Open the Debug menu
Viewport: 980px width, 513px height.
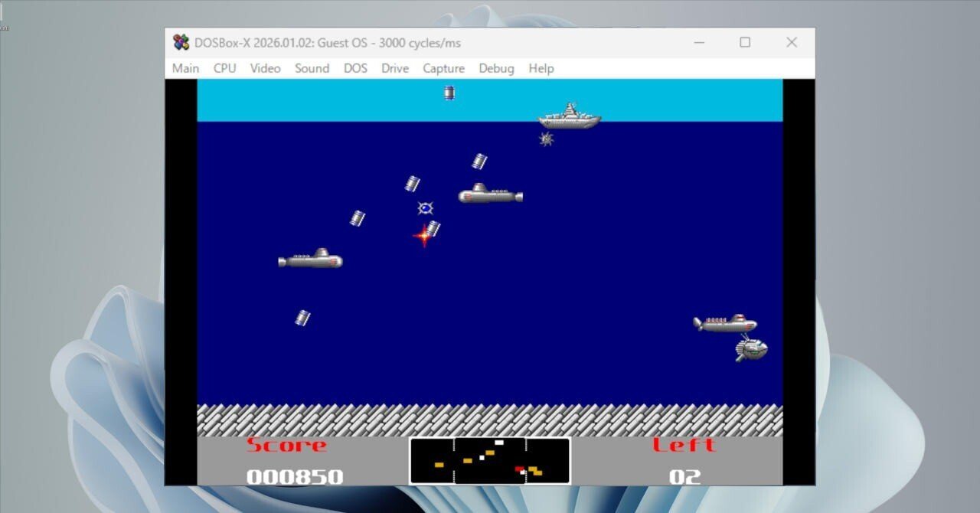(496, 68)
